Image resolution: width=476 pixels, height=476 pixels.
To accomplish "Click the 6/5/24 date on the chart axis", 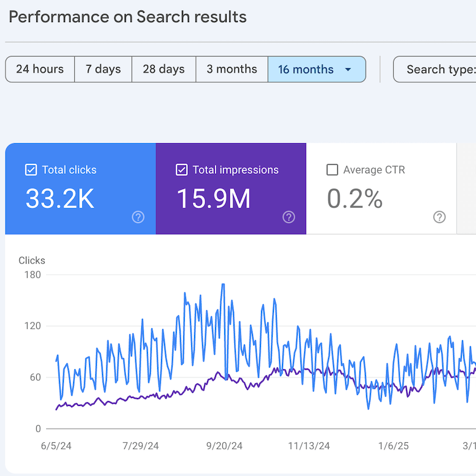I will [x=56, y=446].
